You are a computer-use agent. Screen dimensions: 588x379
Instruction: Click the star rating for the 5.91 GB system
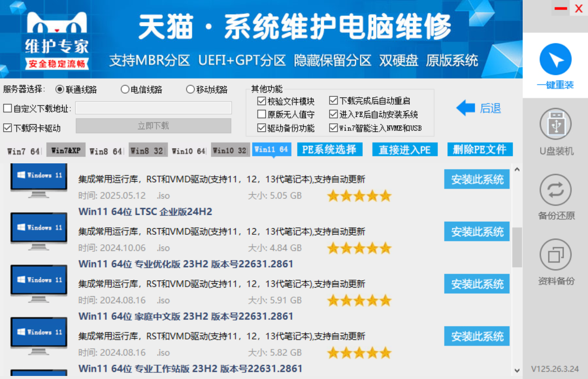(x=359, y=301)
